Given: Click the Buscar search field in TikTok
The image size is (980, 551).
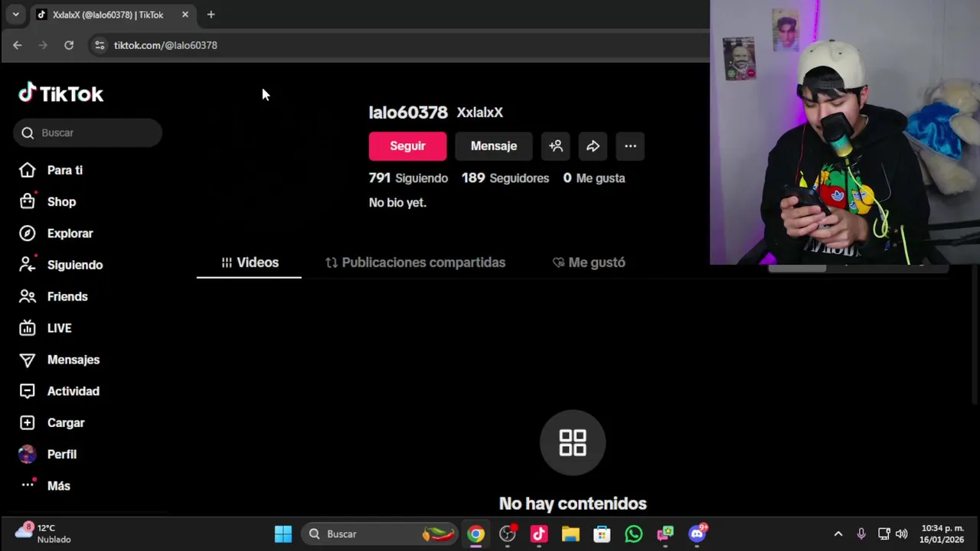Looking at the screenshot, I should 87,133.
